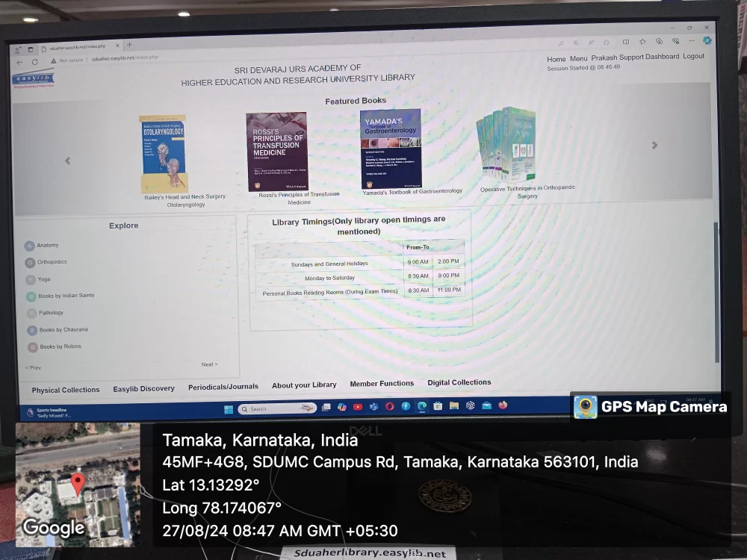
Task: Open File Explorer from taskbar
Action: pyautogui.click(x=454, y=405)
